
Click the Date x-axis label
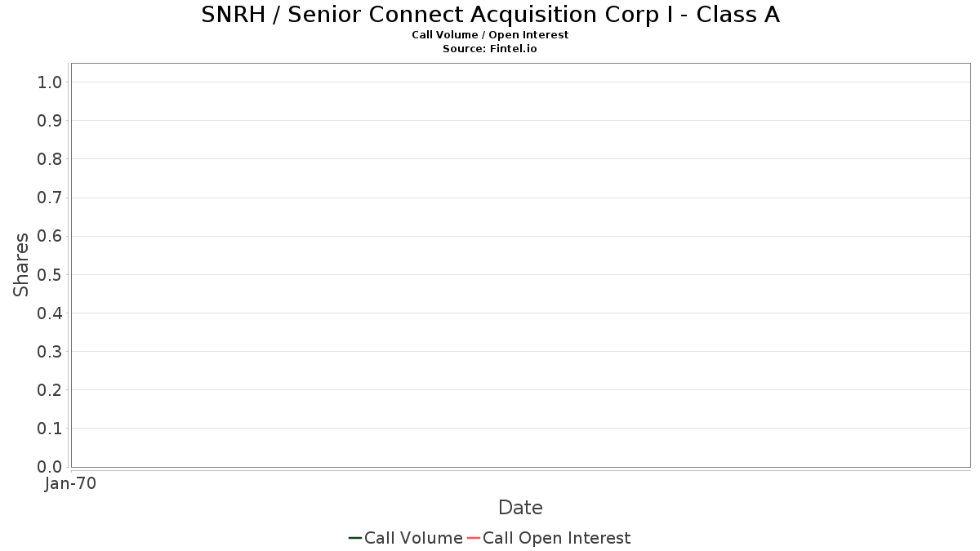(x=520, y=508)
